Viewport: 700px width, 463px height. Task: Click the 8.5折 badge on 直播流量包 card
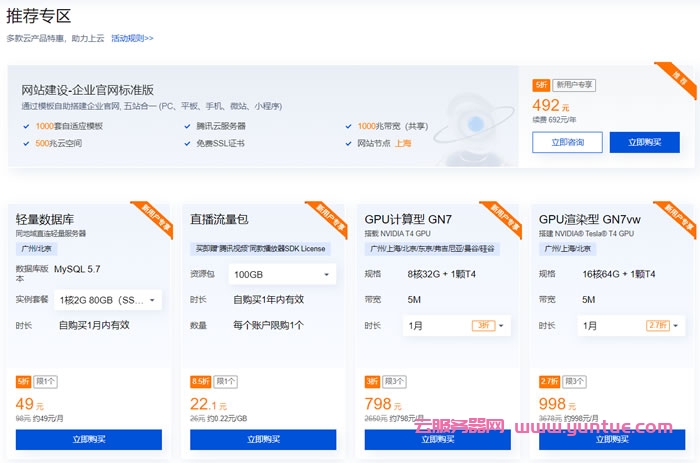pyautogui.click(x=201, y=381)
